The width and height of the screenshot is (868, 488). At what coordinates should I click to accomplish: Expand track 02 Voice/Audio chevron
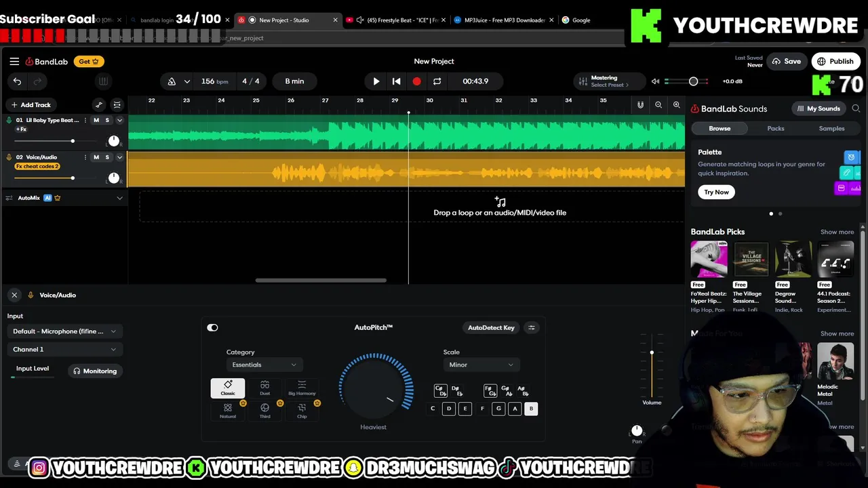tap(119, 157)
